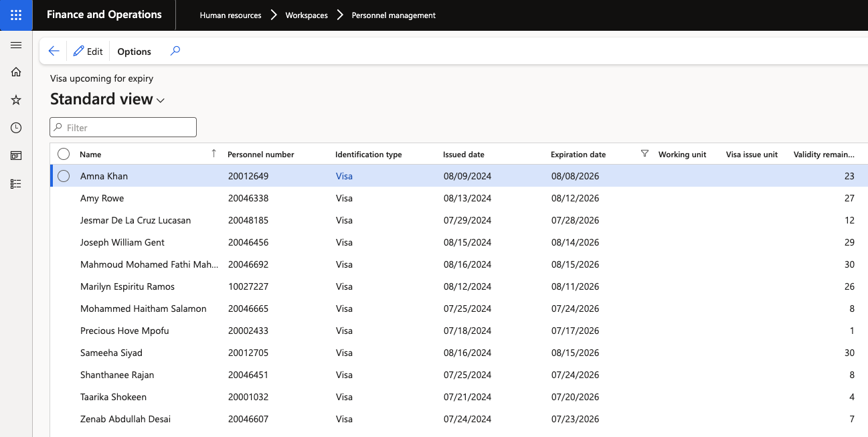Select the Joseph William Gent row
This screenshot has height=437, width=868.
coord(459,242)
